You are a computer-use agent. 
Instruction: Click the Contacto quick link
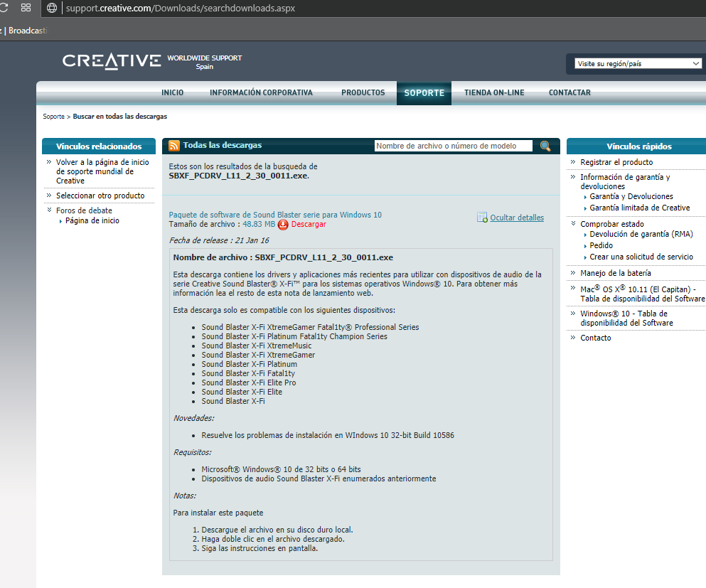(596, 338)
